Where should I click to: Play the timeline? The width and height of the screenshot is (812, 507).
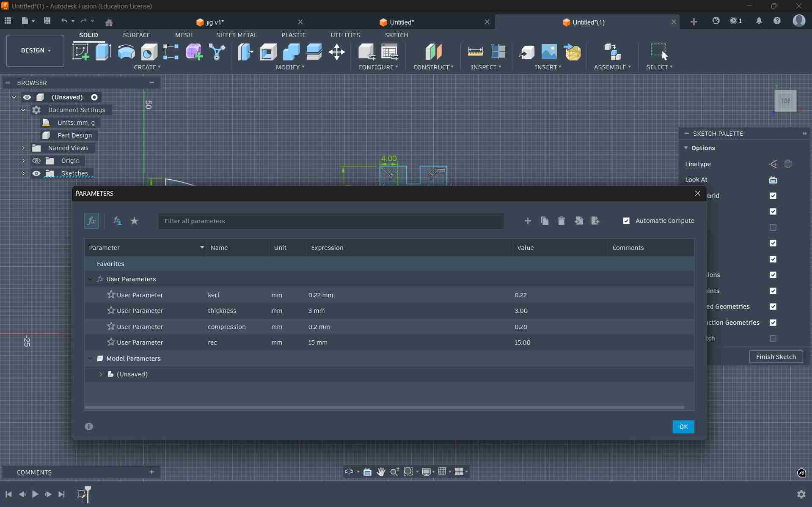click(x=35, y=494)
